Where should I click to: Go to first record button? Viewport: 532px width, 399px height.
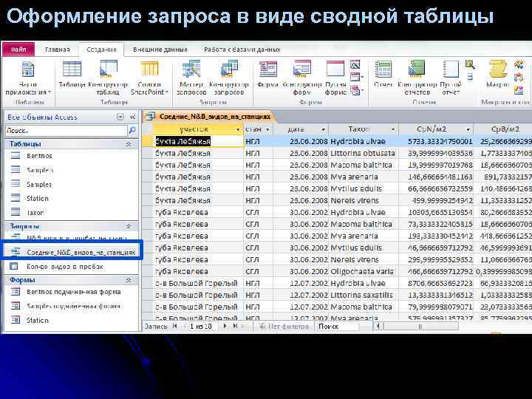[x=175, y=326]
